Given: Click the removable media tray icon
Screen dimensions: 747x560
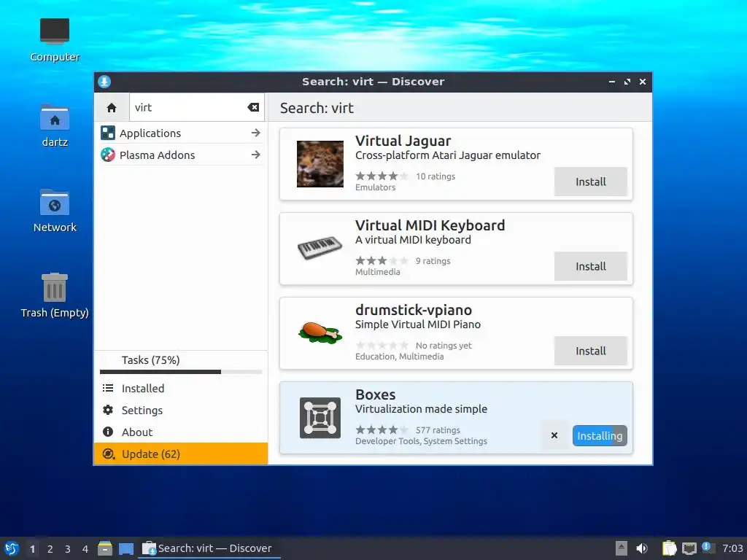Looking at the screenshot, I should 622,548.
